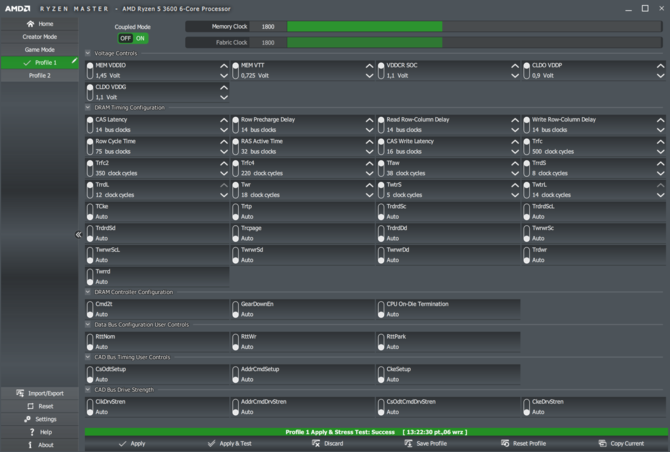Click Save Profile button label

432,443
